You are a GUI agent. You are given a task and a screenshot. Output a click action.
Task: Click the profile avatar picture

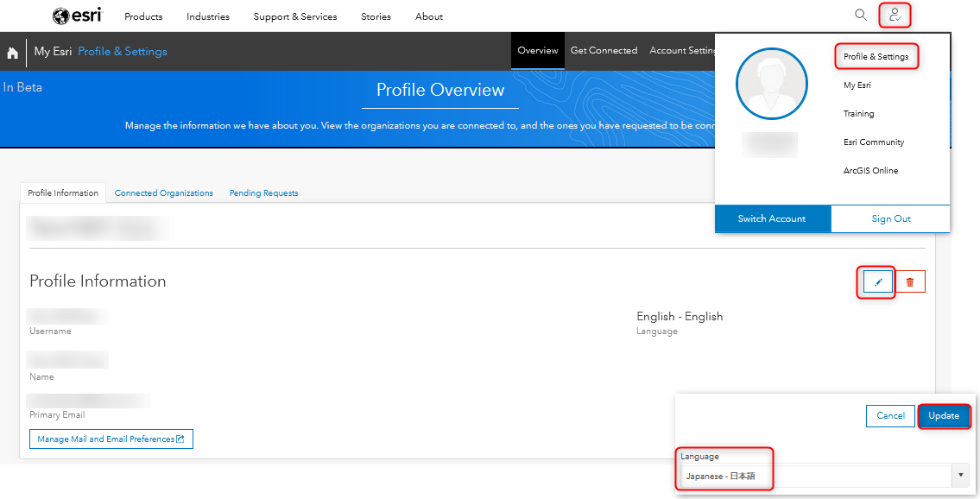pos(772,84)
